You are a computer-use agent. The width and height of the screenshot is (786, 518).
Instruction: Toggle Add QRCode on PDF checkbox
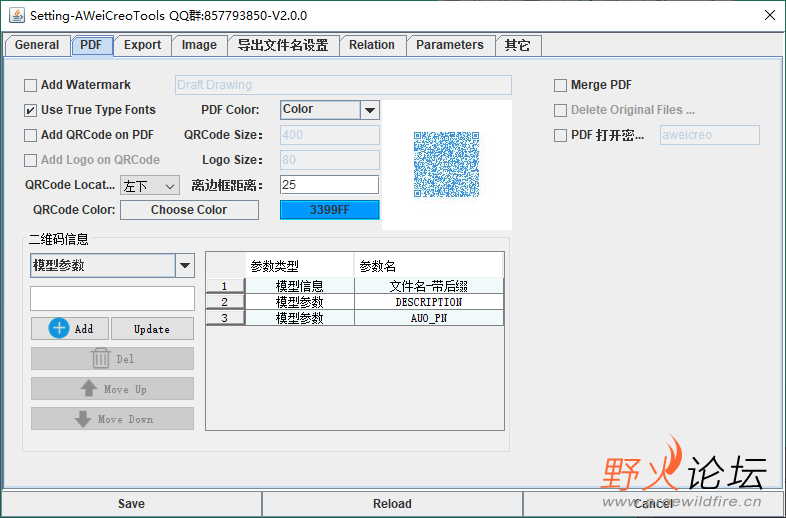pos(31,135)
